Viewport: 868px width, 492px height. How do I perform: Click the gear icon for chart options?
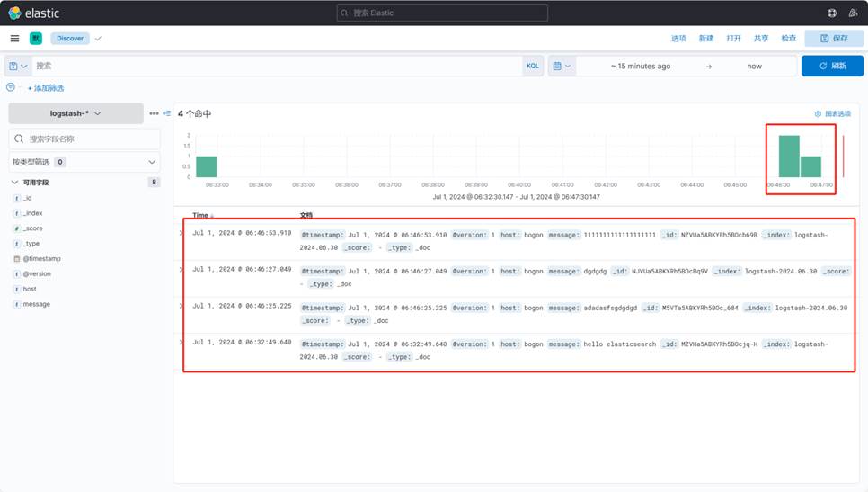tap(818, 113)
